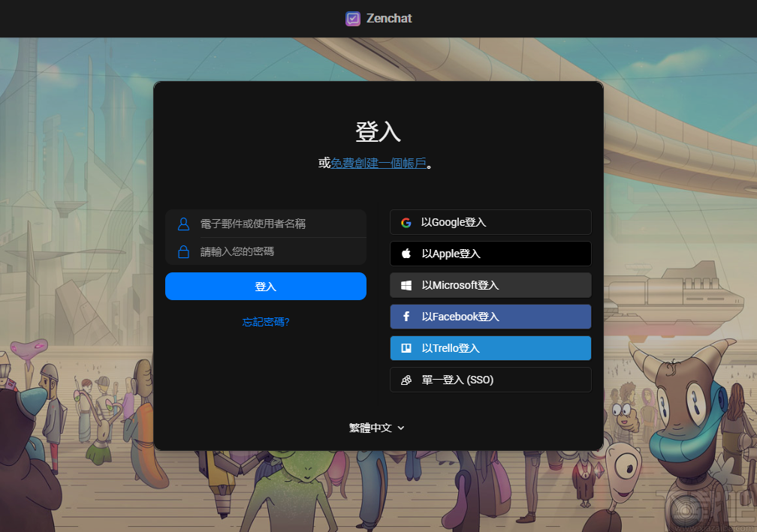Sign in with 以Trello登入 button

(x=490, y=348)
